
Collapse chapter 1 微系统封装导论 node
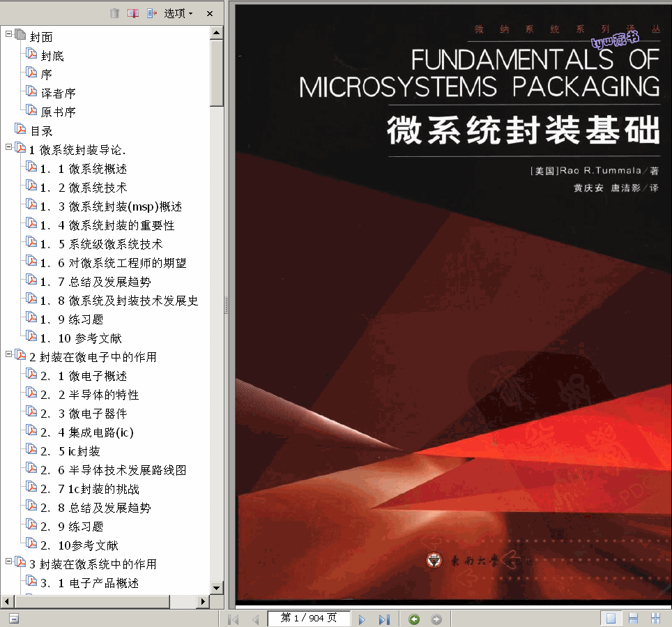click(x=8, y=147)
